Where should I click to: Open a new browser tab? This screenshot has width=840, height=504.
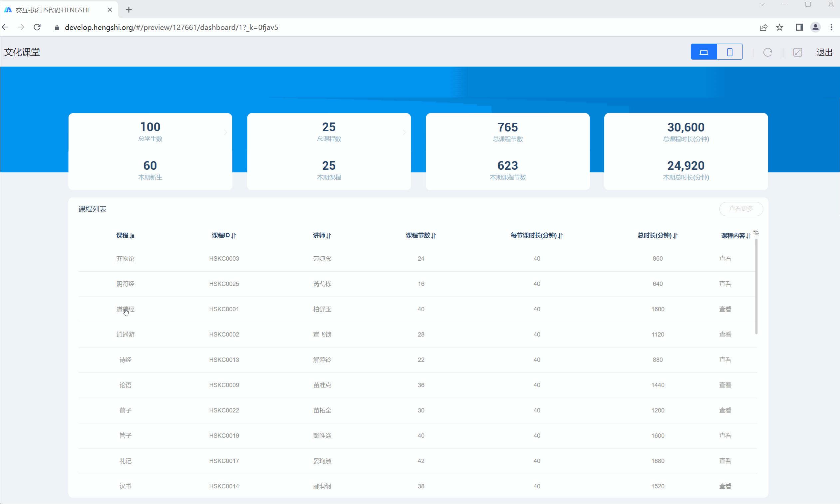pos(129,10)
